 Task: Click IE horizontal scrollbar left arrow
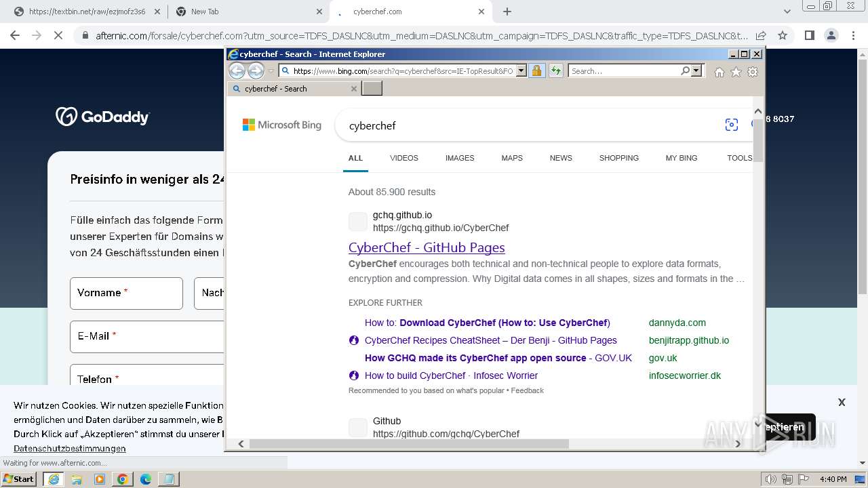(x=241, y=444)
